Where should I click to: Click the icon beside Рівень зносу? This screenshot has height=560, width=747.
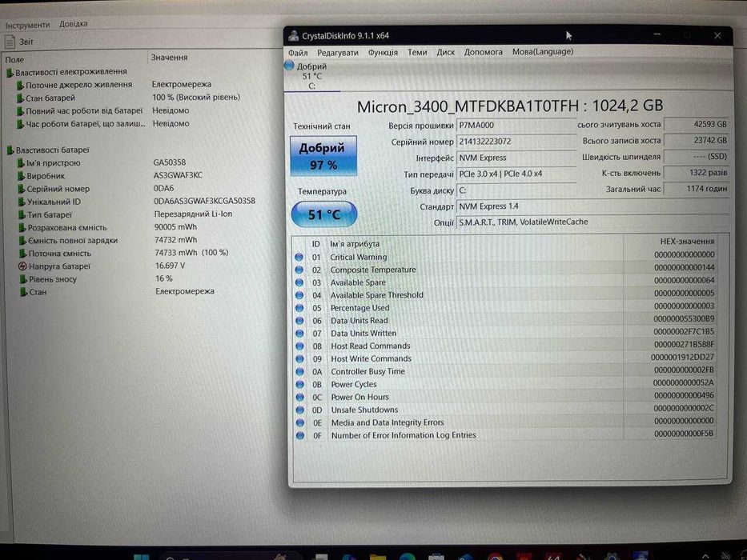point(23,279)
